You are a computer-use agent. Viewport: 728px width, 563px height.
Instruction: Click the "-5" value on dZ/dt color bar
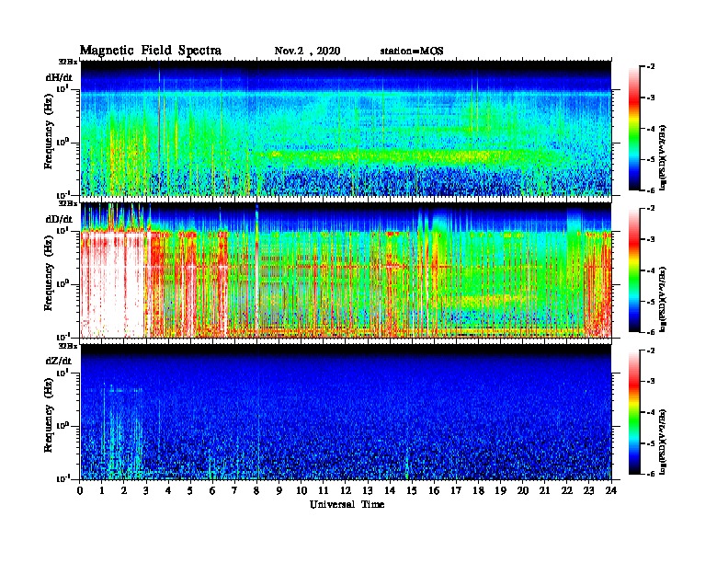(x=651, y=443)
